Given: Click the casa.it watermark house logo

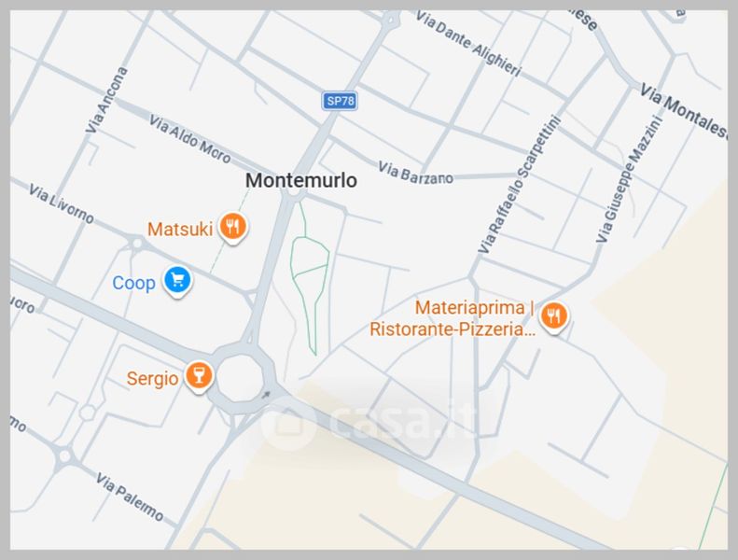Looking at the screenshot, I should [x=288, y=423].
